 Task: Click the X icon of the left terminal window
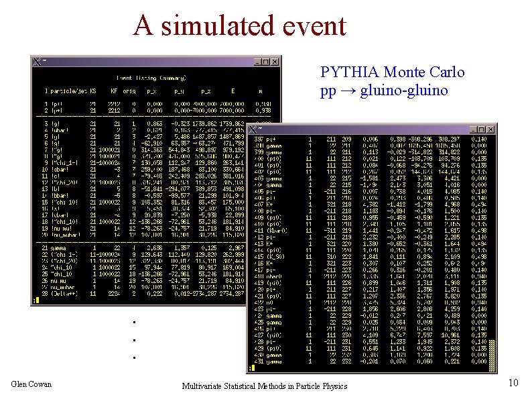tap(37, 62)
